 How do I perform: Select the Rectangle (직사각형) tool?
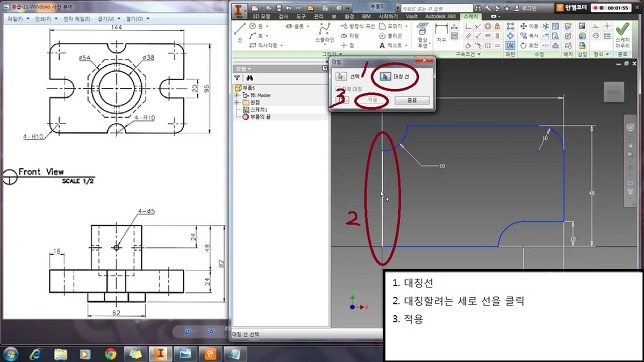pyautogui.click(x=264, y=45)
